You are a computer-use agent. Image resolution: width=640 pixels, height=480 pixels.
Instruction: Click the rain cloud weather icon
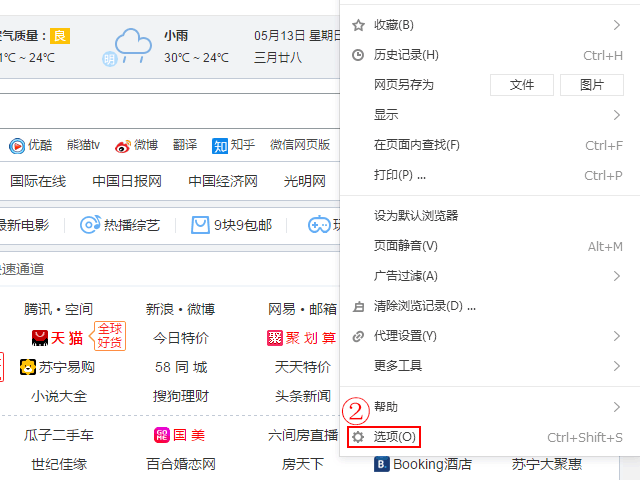pyautogui.click(x=133, y=45)
